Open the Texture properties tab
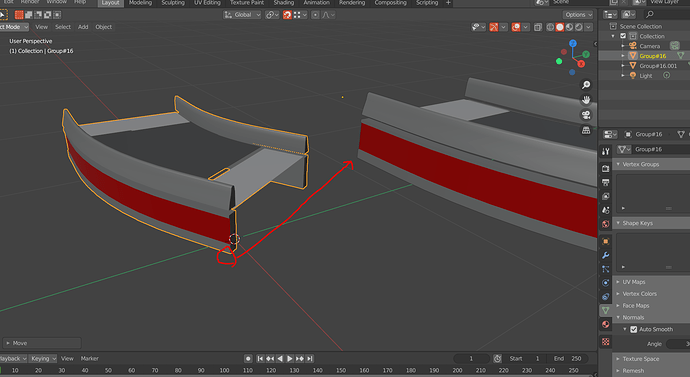Screen dimensions: 690x377 click(606, 342)
